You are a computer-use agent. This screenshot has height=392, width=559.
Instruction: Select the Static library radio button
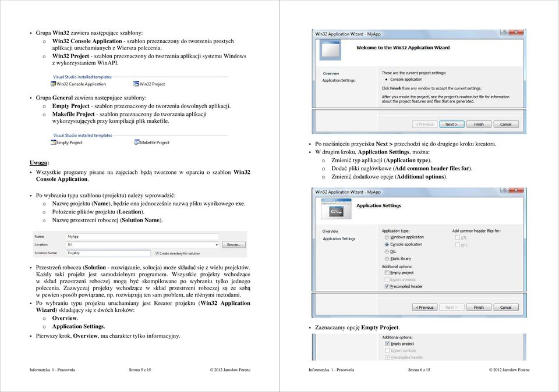click(387, 259)
